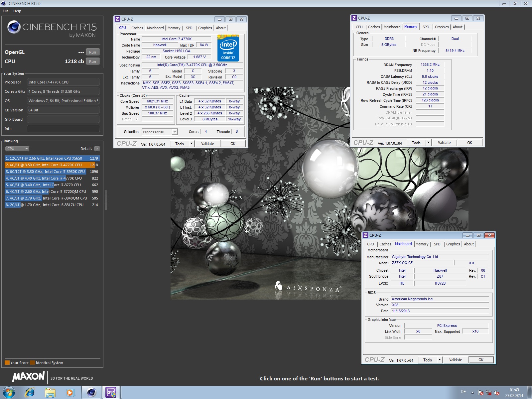Image resolution: width=532 pixels, height=399 pixels.
Task: Open CPU tab in Memory CPU-Z window
Action: pyautogui.click(x=359, y=27)
